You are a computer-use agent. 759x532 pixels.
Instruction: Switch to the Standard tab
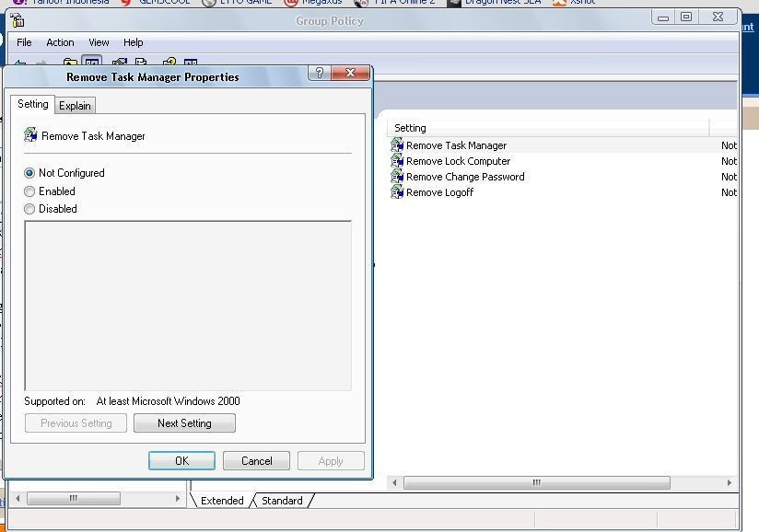[281, 501]
